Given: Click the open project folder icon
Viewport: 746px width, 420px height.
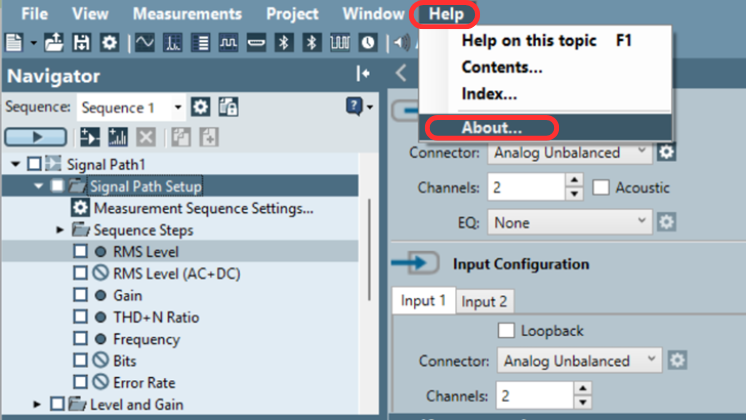Looking at the screenshot, I should point(55,43).
